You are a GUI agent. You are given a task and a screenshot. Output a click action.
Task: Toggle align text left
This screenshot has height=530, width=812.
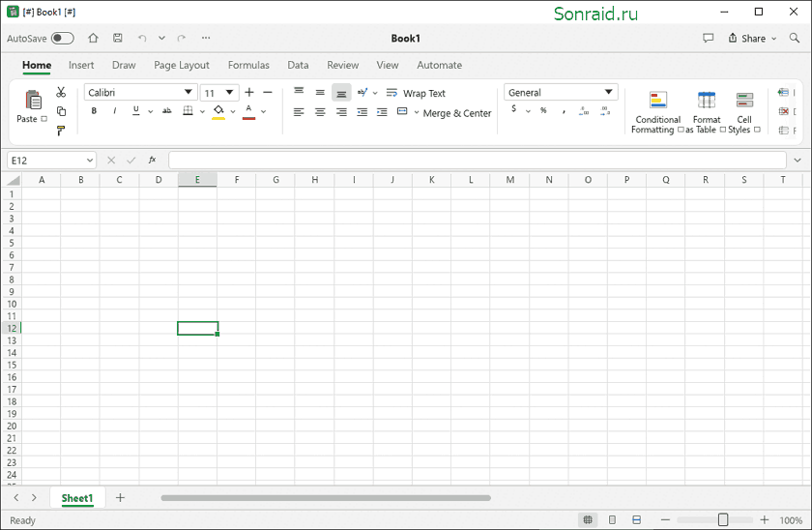tap(299, 112)
